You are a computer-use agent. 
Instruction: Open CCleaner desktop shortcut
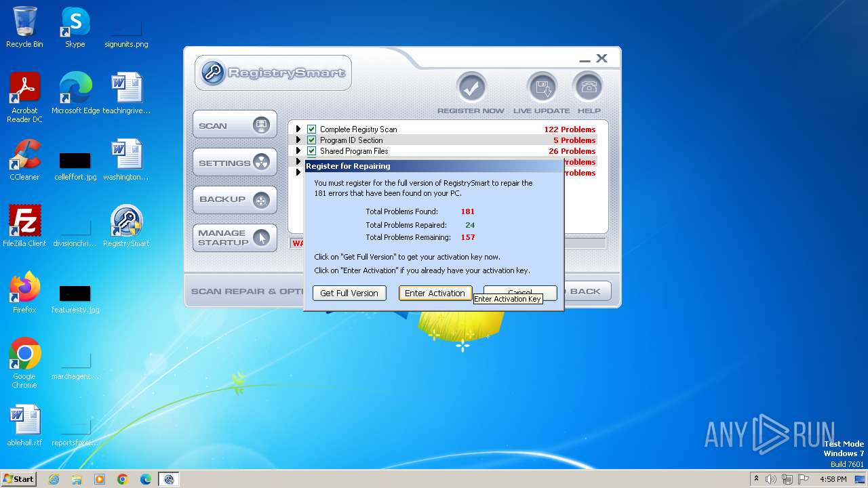point(24,160)
